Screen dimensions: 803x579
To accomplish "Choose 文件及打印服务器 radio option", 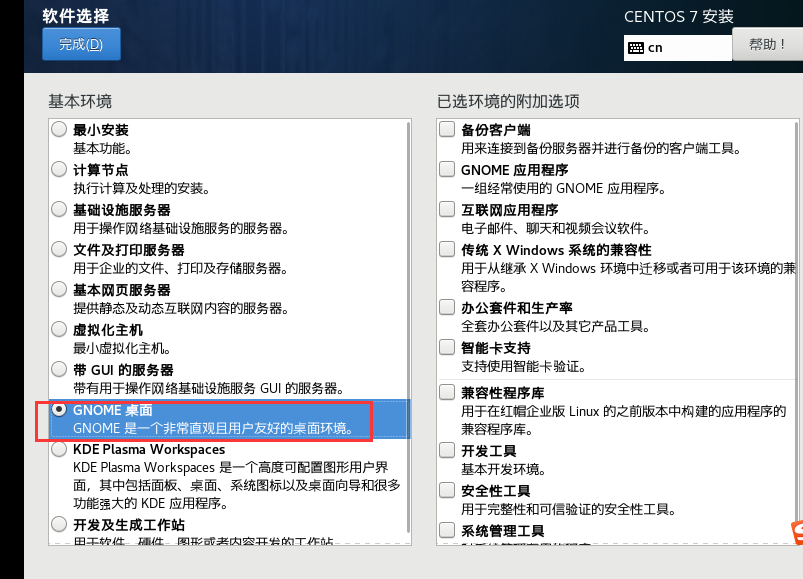I will 59,249.
